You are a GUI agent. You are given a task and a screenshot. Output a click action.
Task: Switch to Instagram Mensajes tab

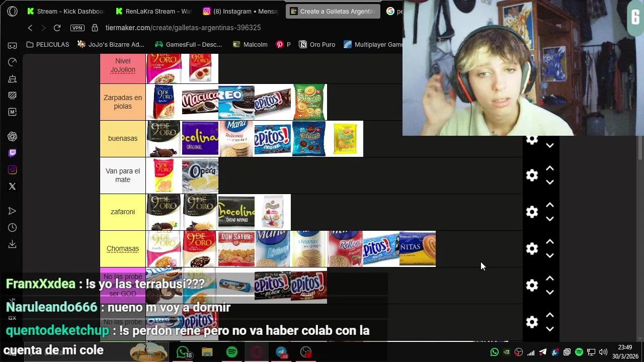tap(240, 11)
